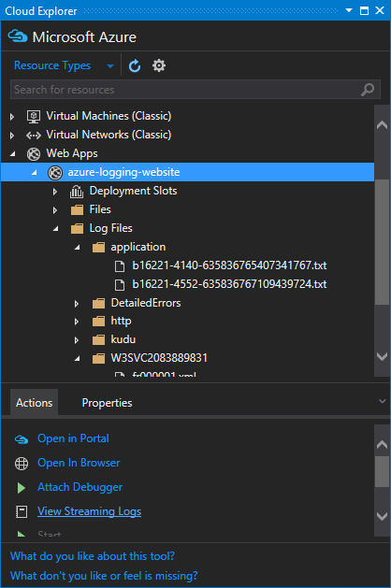Click the Open In Browser globe icon
The image size is (391, 588).
coord(22,464)
